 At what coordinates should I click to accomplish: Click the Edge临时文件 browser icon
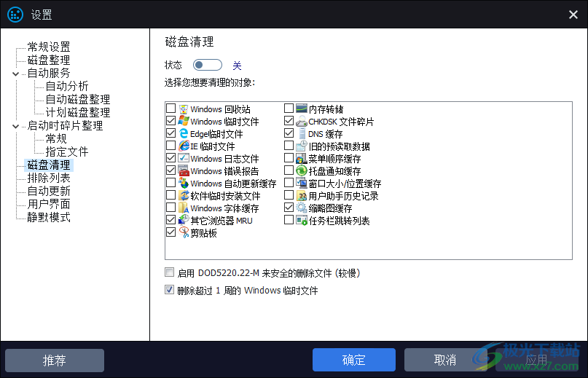[184, 133]
